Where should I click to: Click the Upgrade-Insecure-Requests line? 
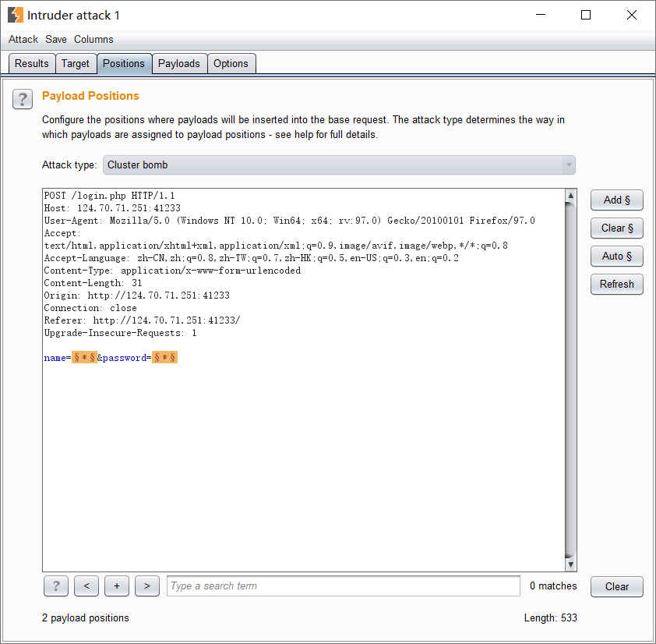point(120,333)
